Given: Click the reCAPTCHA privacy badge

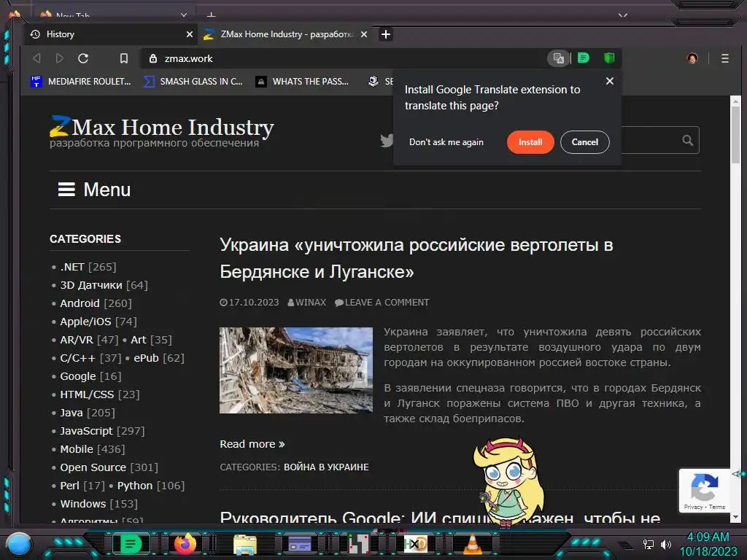Looking at the screenshot, I should tap(705, 491).
